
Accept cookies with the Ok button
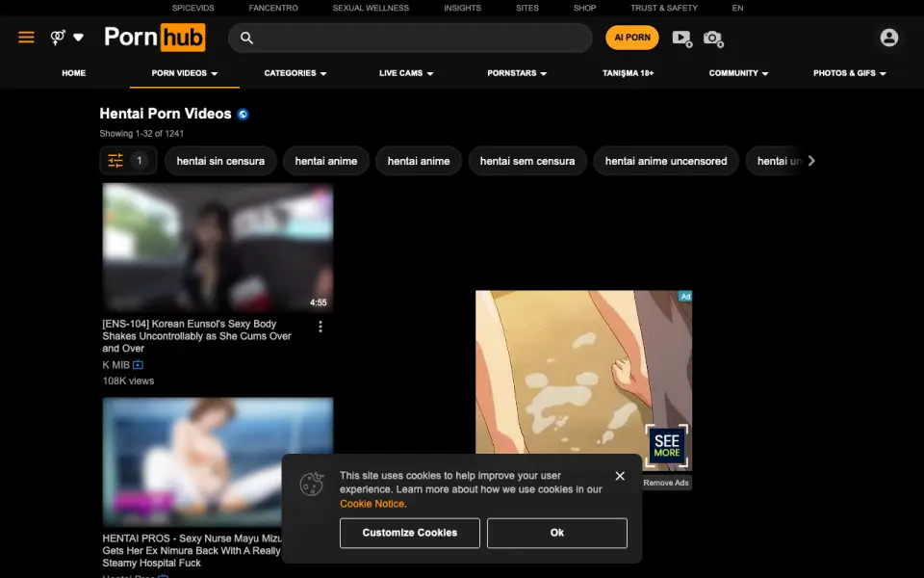[x=557, y=533]
